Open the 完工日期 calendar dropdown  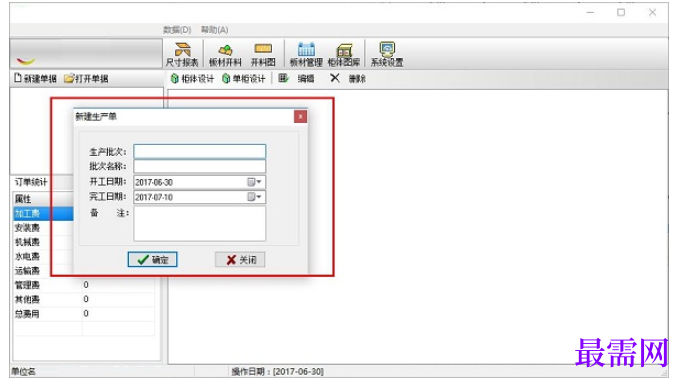tap(255, 197)
